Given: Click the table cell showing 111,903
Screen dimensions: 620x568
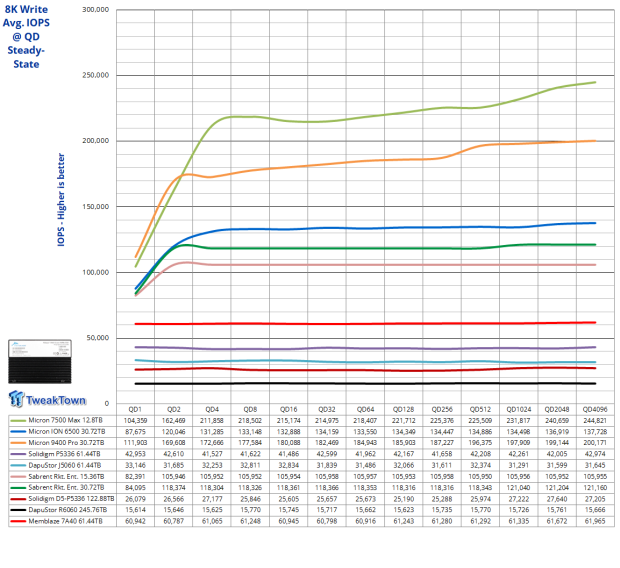Looking at the screenshot, I should coord(135,443).
